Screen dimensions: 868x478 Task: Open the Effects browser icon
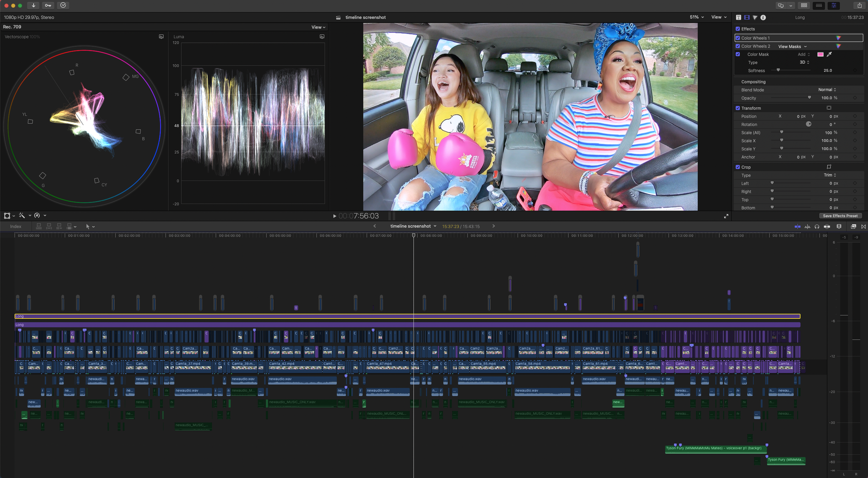click(x=853, y=227)
